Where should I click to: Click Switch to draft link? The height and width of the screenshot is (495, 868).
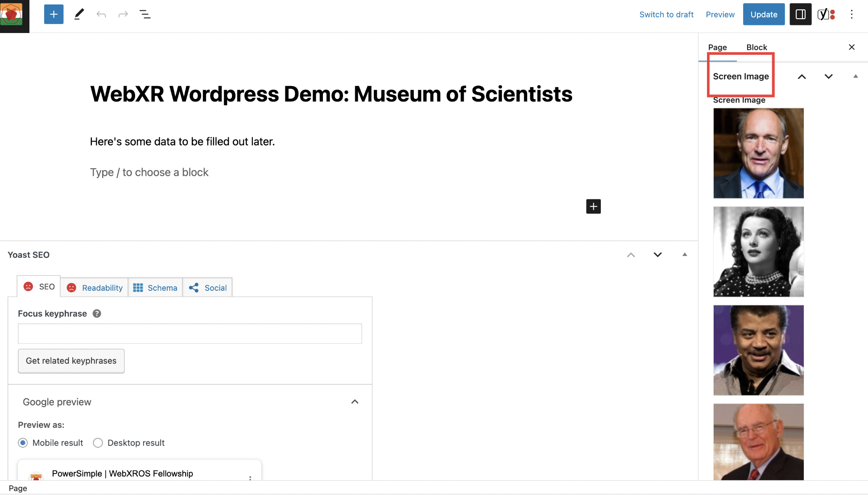coord(666,14)
